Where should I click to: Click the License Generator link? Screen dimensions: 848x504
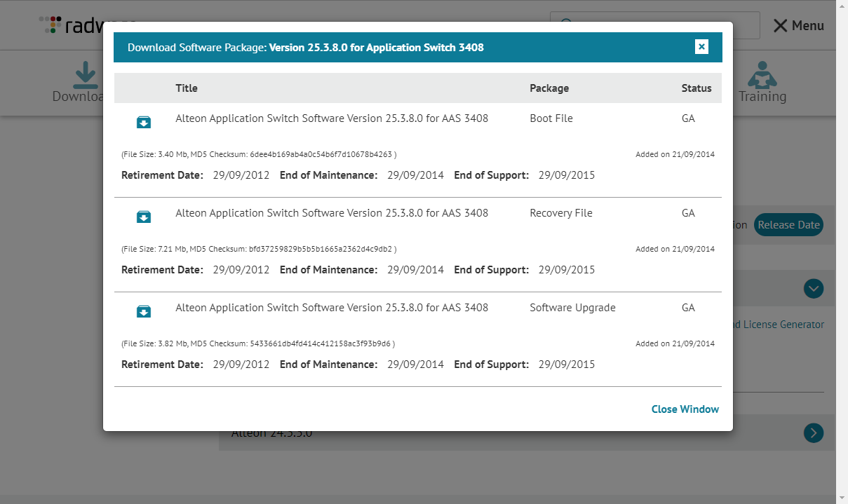pyautogui.click(x=779, y=325)
